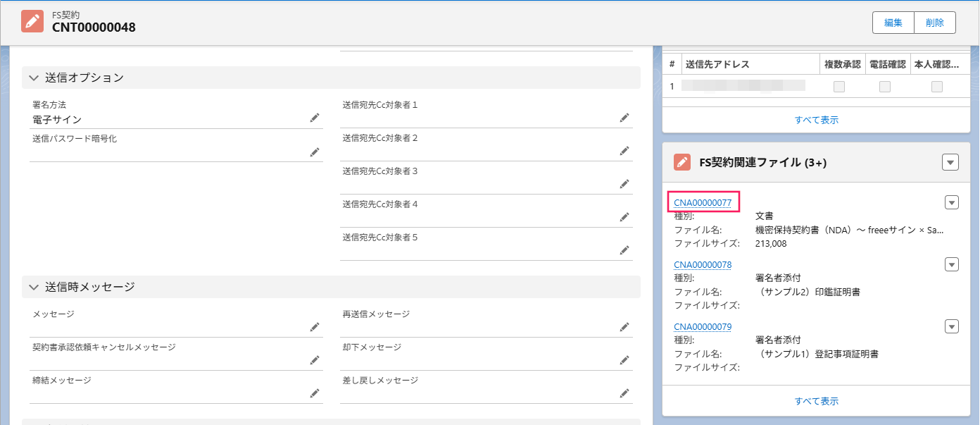The image size is (980, 425).
Task: Open the CNA00000077 file link
Action: (703, 203)
